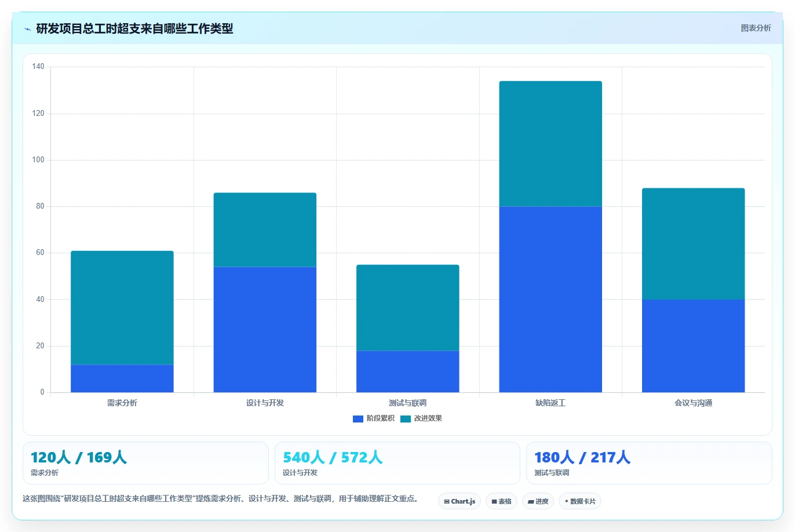Click the 140 y-axis tick label
The image size is (795, 532).
coord(38,67)
